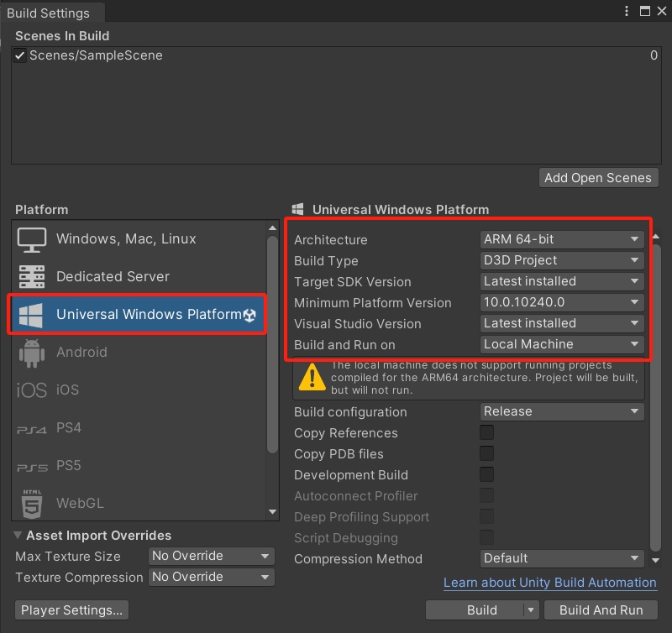This screenshot has height=633, width=672.
Task: Enable the Development Build checkbox
Action: click(x=486, y=475)
